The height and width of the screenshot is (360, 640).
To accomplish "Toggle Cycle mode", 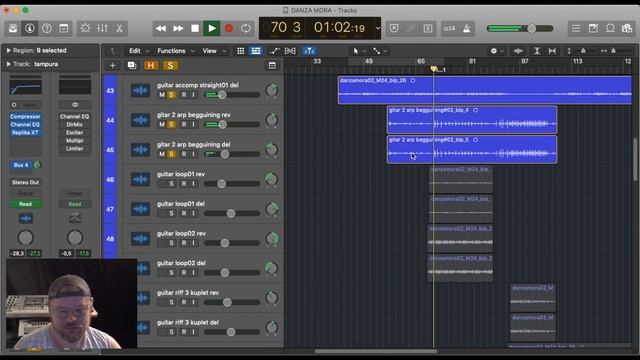I will click(246, 28).
